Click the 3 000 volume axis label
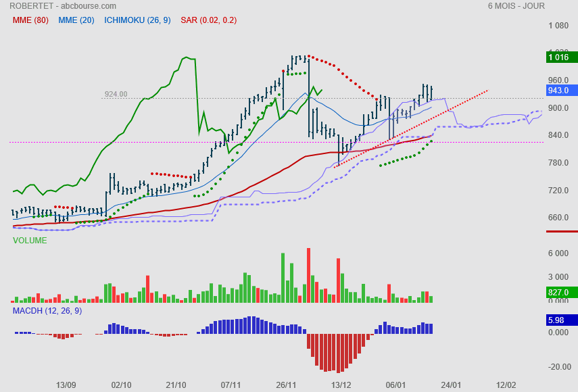This screenshot has height=392, width=578. click(x=558, y=277)
